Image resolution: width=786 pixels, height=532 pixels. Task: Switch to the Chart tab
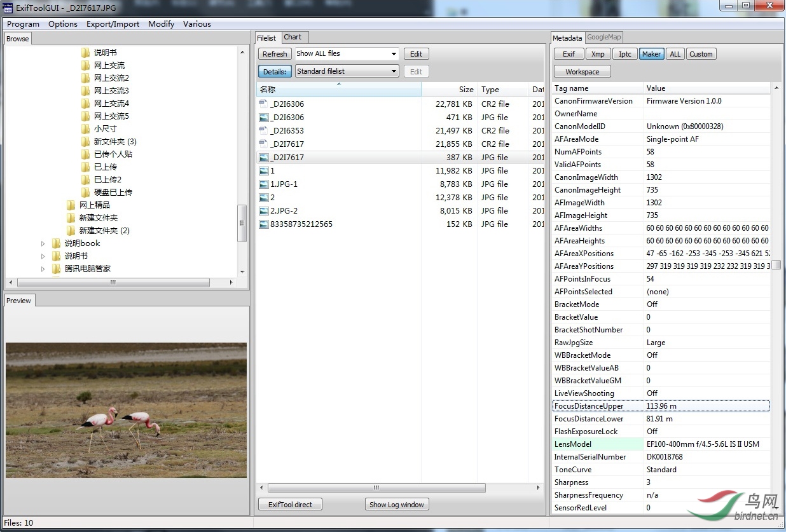pos(293,37)
